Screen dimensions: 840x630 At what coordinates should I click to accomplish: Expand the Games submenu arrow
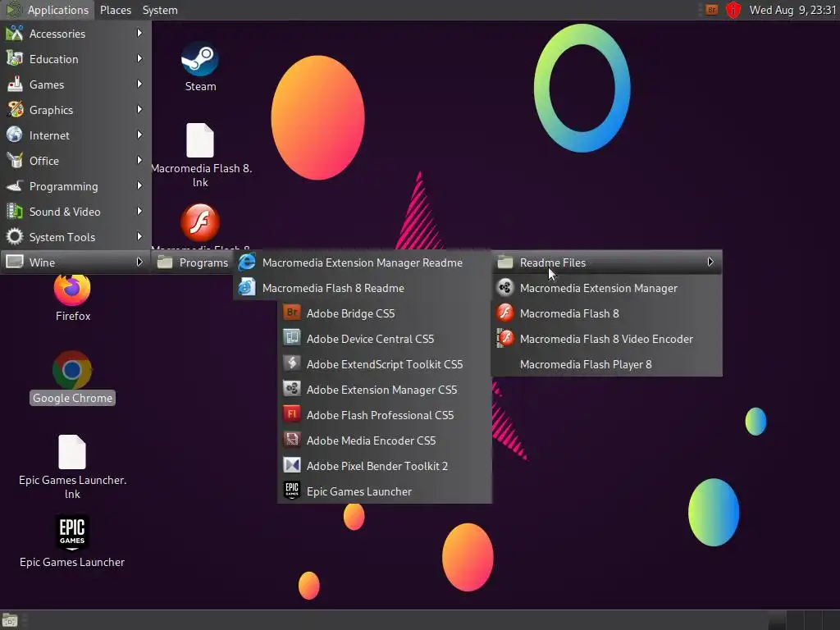click(x=139, y=84)
